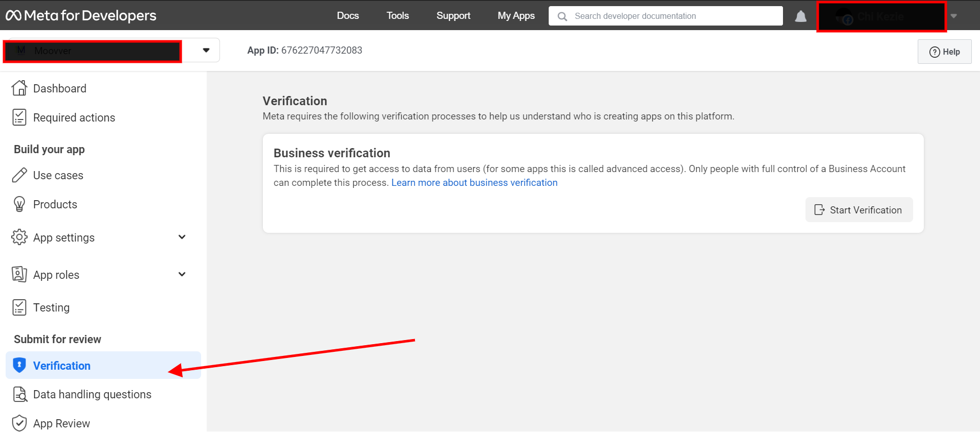The image size is (980, 432).
Task: Open the notifications bell
Action: 801,16
